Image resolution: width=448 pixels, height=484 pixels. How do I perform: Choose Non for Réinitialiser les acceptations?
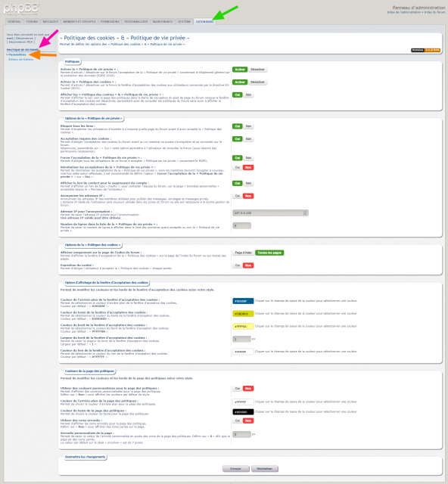click(248, 168)
